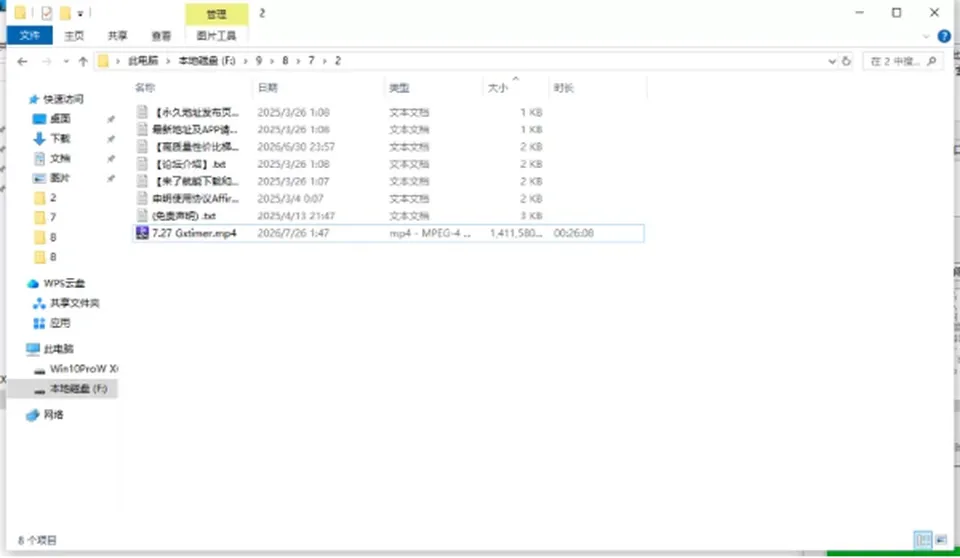Open 桌面 in the navigation pane
Screen dimensions: 960x558
point(60,118)
